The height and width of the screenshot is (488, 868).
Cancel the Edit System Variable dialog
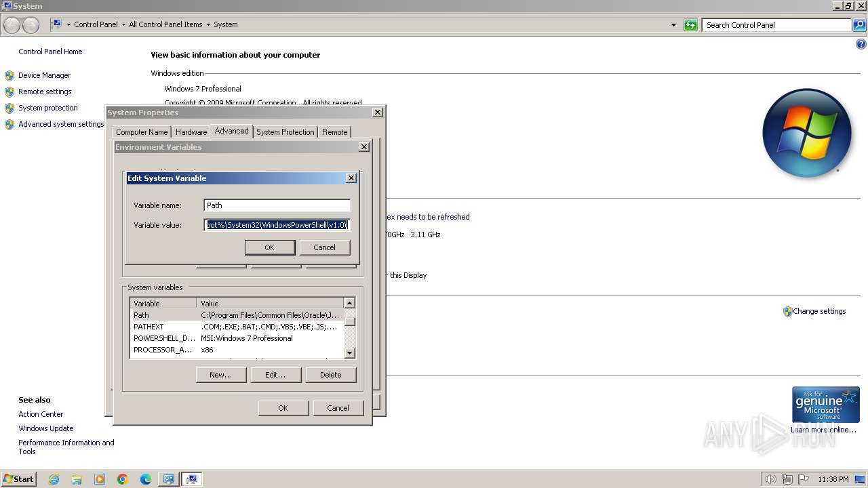(x=324, y=247)
